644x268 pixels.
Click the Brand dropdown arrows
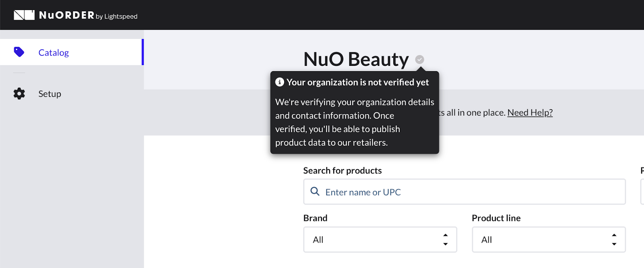[x=445, y=239]
